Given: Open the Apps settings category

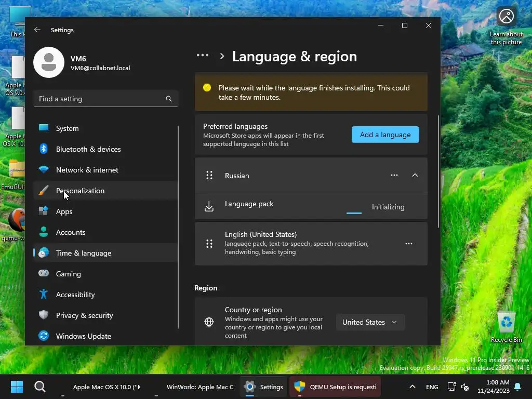Looking at the screenshot, I should [x=105, y=211].
